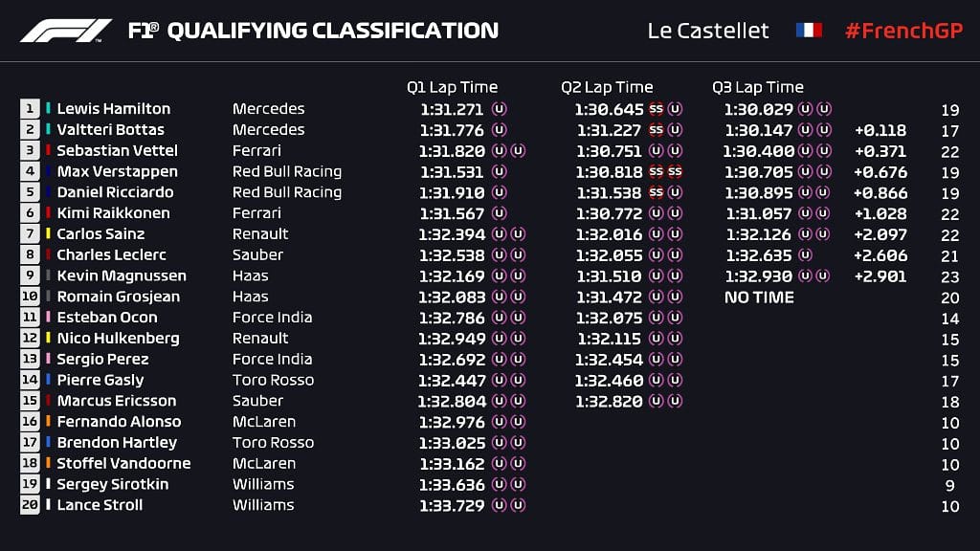Click Romain Grosjean's NO TIME entry

point(759,298)
